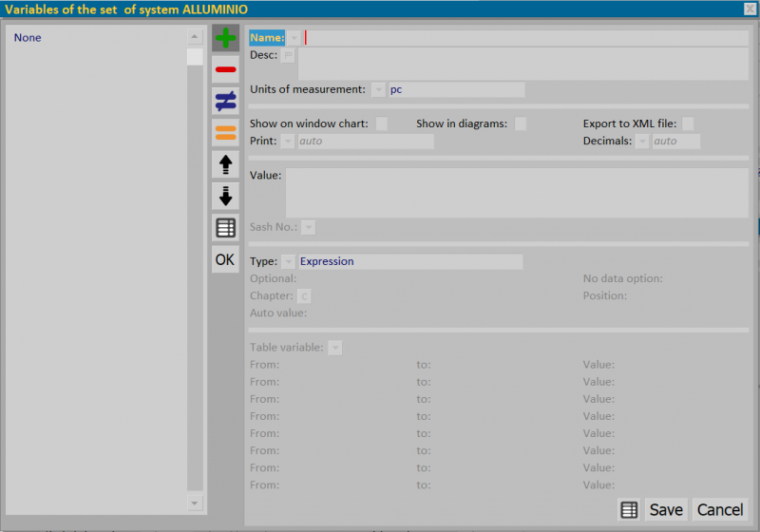Viewport: 760px width, 532px height.
Task: Click the green plus add variable icon
Action: click(225, 38)
